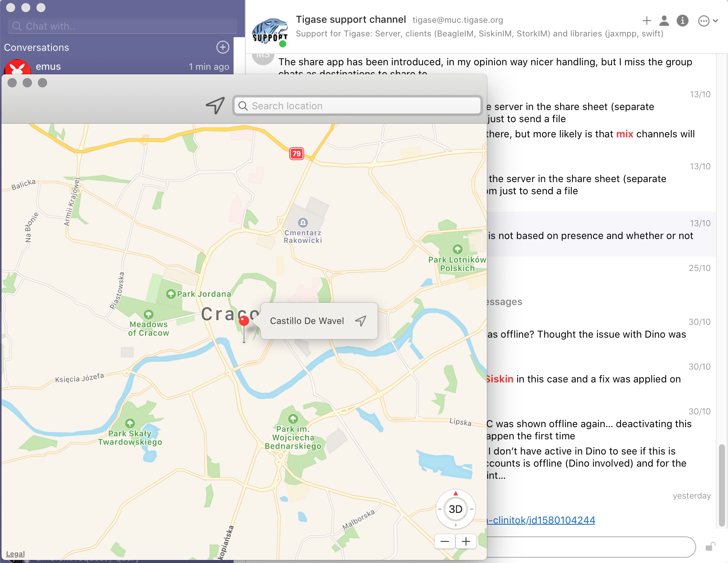Click the Piastowska street label
Screen dimensions: 728x563
pyautogui.click(x=117, y=291)
